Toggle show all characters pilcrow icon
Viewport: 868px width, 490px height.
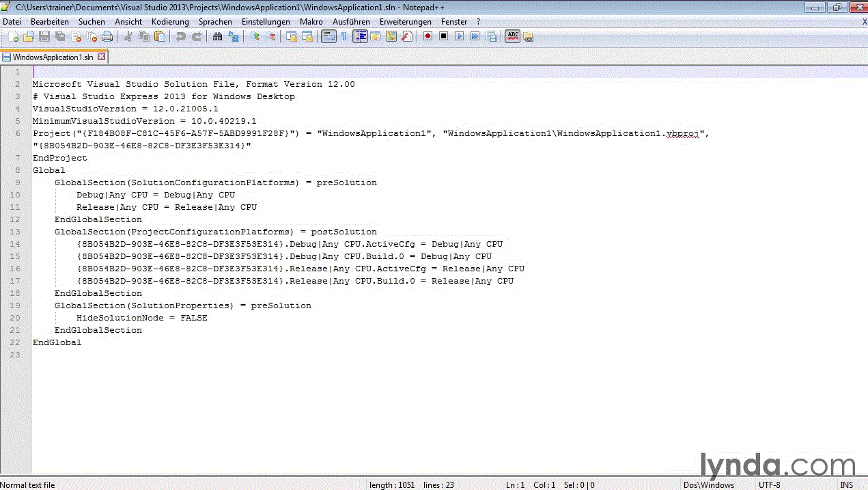click(344, 36)
